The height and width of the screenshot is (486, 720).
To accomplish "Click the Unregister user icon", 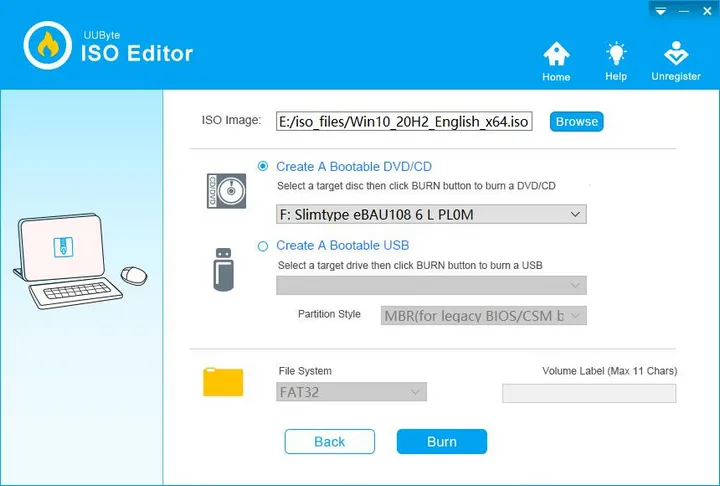I will [676, 53].
